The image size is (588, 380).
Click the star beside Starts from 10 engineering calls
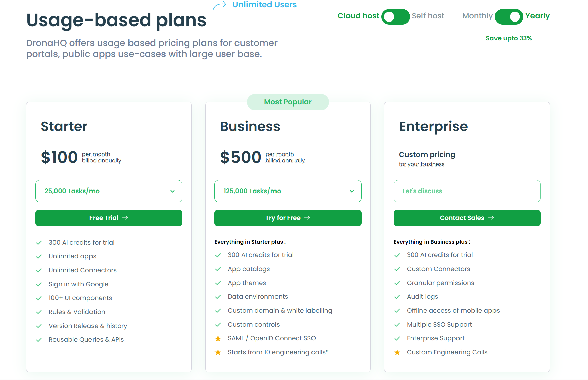(x=218, y=352)
